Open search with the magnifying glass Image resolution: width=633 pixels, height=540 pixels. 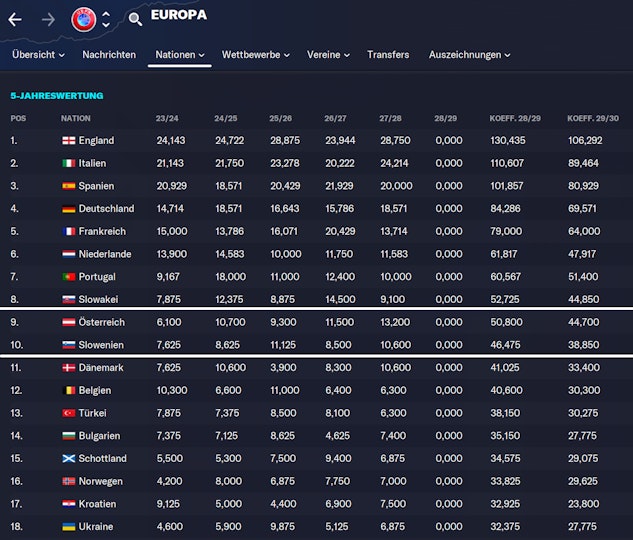[x=135, y=19]
